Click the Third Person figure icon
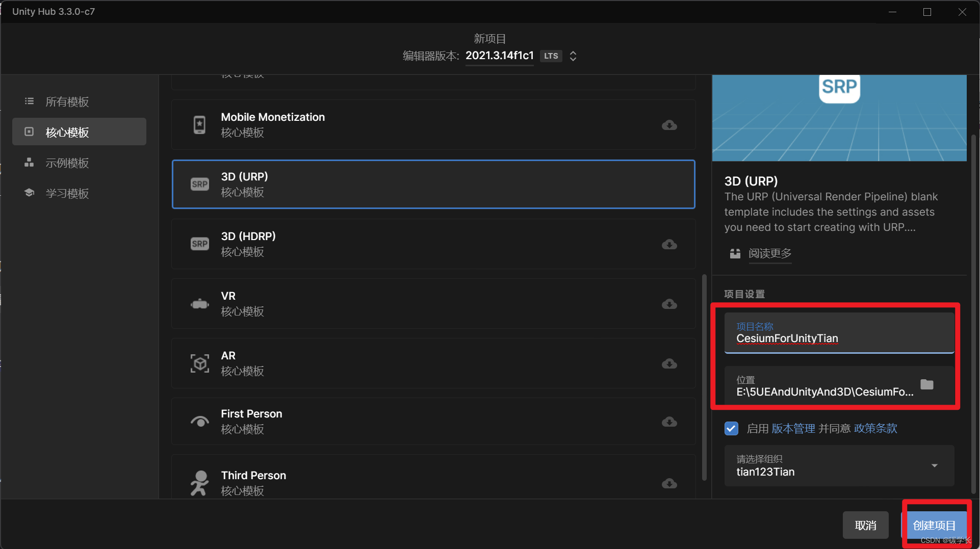 tap(199, 483)
